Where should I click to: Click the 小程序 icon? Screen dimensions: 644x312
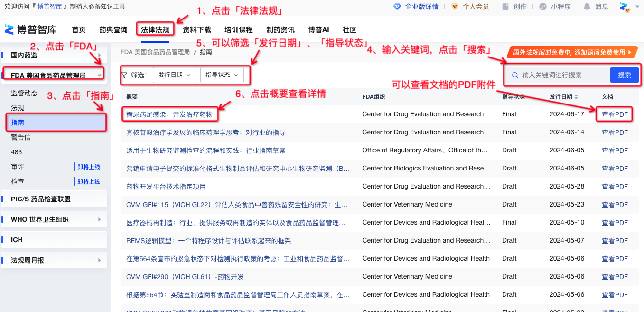point(543,7)
